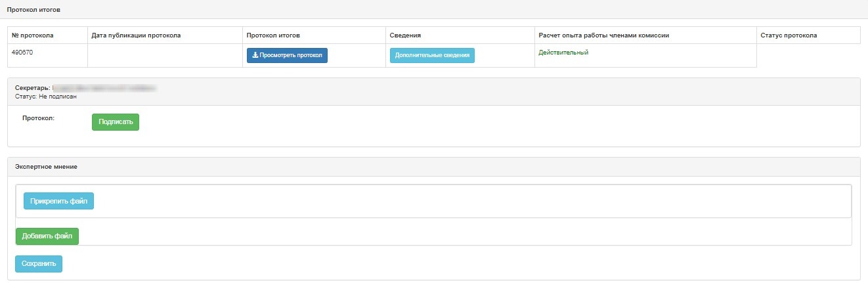Click the Статус: Не подписан text
Image resolution: width=868 pixels, height=283 pixels.
[46, 97]
